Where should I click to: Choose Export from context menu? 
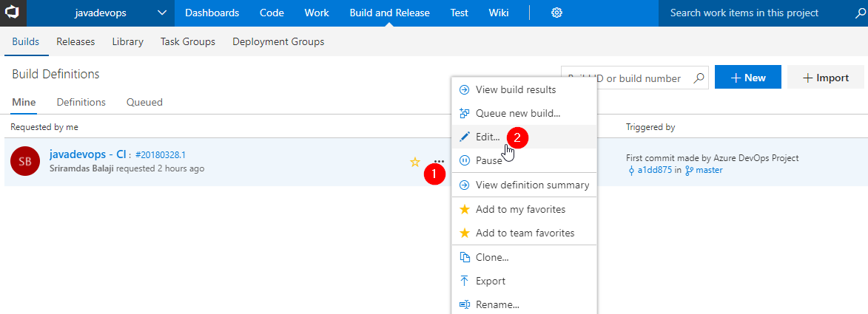tap(524, 281)
